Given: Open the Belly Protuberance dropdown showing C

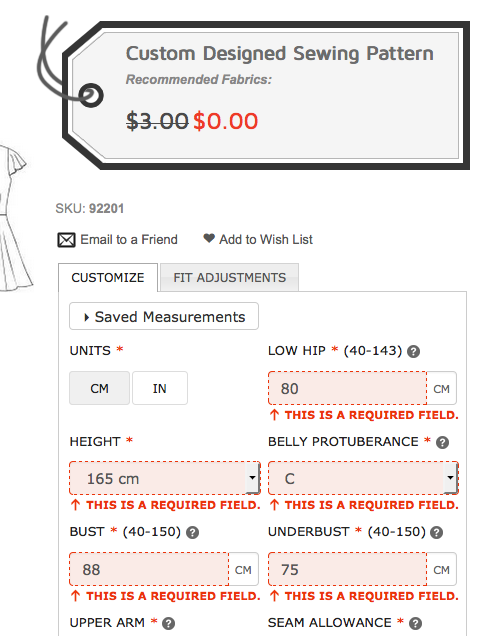Looking at the screenshot, I should [x=363, y=478].
